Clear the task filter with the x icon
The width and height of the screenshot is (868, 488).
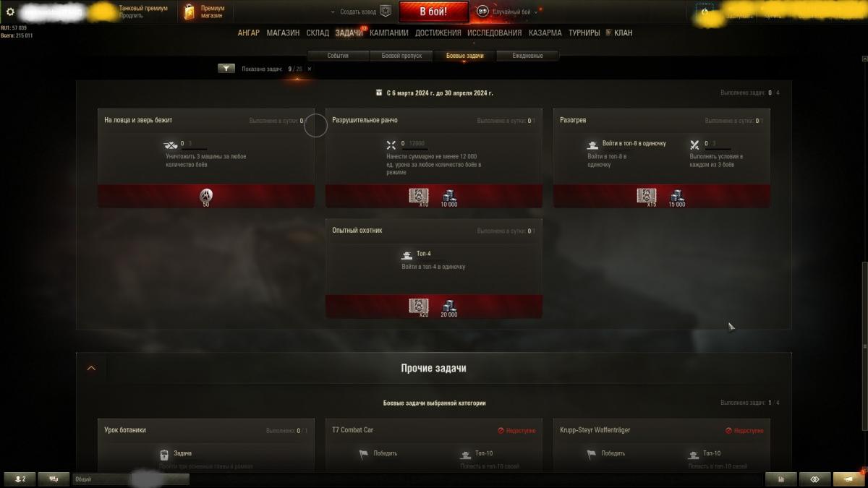pyautogui.click(x=310, y=69)
